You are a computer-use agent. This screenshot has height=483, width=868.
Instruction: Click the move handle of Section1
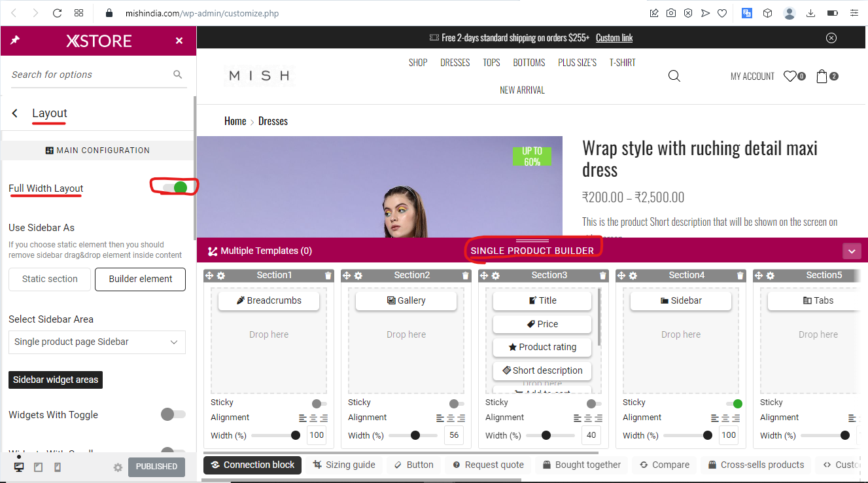(210, 276)
